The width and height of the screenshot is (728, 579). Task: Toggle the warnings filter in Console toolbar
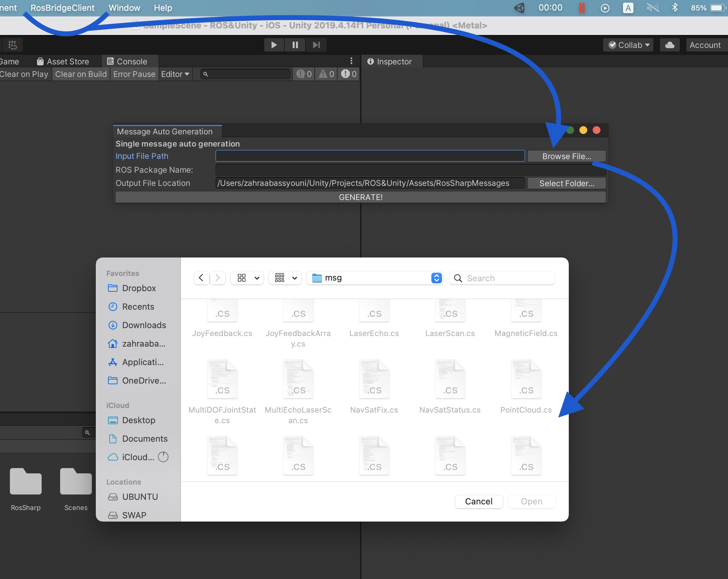click(x=325, y=74)
